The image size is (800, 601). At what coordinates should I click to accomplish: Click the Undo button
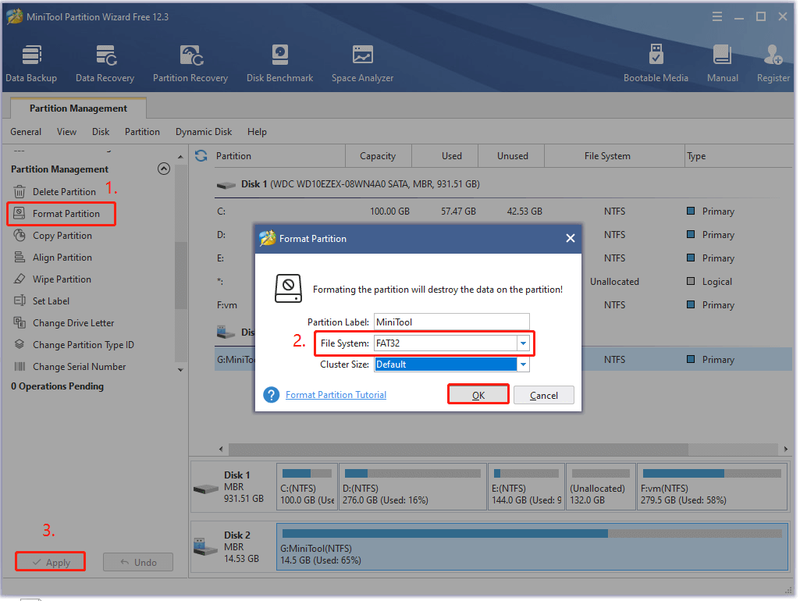(x=138, y=562)
